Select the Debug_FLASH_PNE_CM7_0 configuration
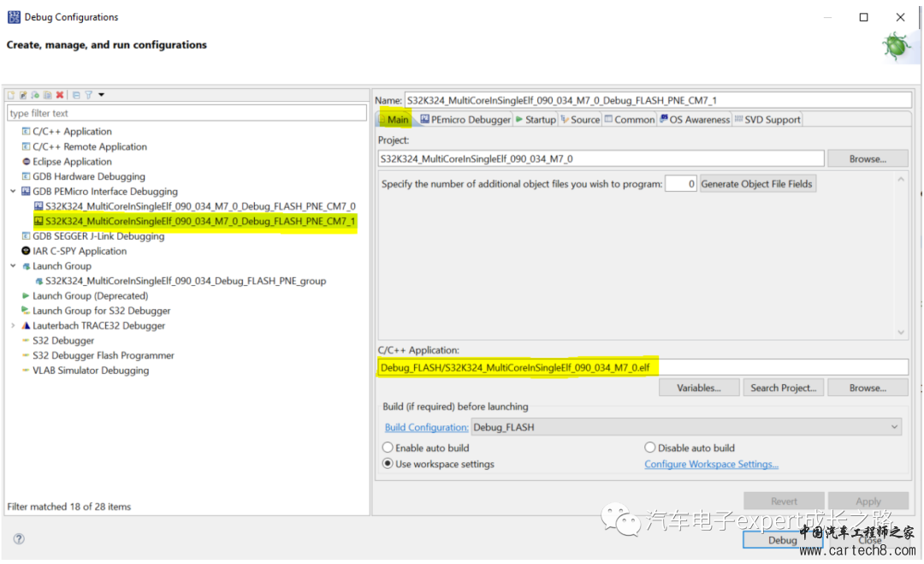924x564 pixels. [200, 206]
